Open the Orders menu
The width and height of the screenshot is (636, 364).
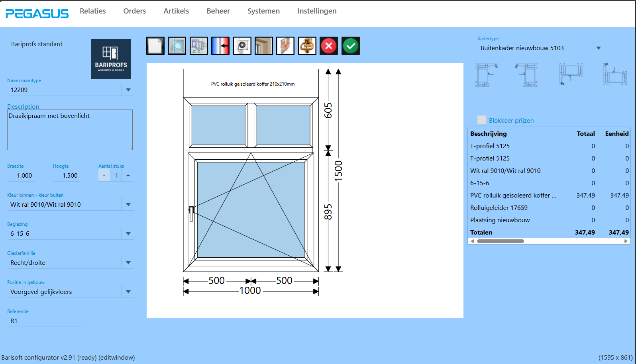135,11
